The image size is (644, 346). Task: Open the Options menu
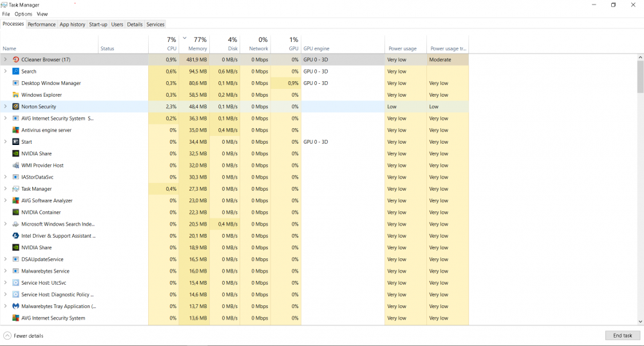pos(23,14)
